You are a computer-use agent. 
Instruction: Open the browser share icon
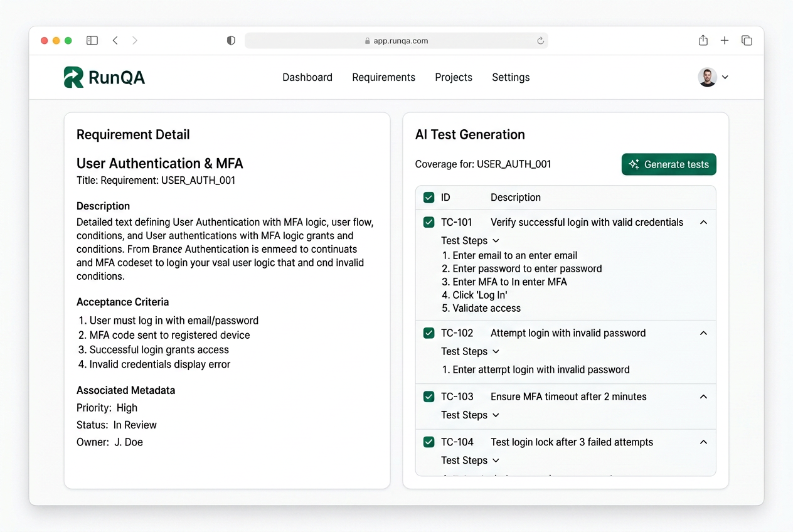(703, 40)
